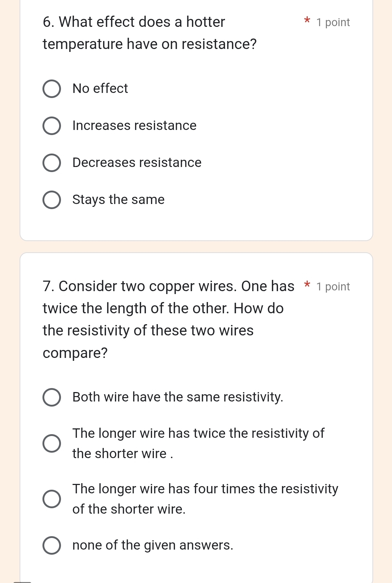Click the red required asterisk on question 7
Viewport: 392px width, 583px height.
(x=307, y=285)
